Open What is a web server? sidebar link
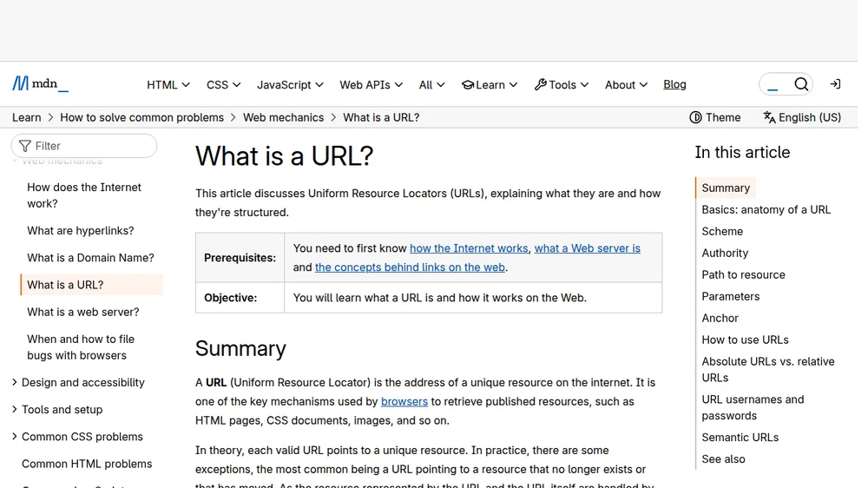Screen dimensions: 868x488 pos(83,312)
